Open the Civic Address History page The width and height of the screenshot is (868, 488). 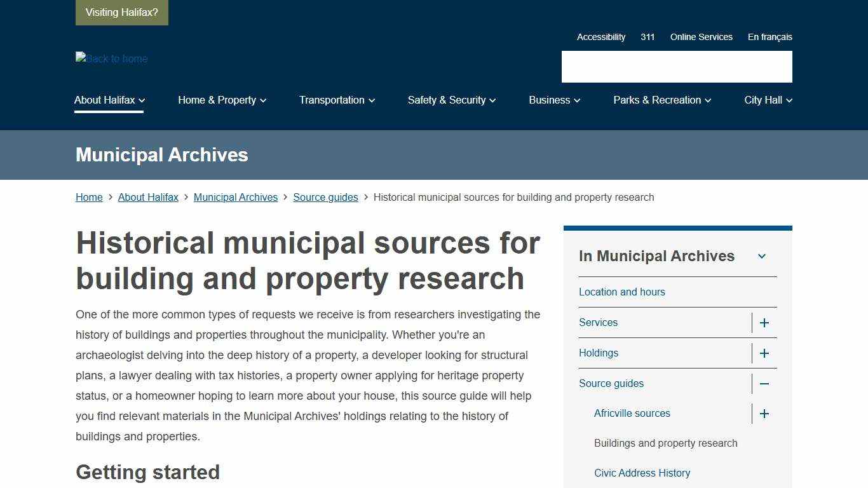[x=642, y=473]
